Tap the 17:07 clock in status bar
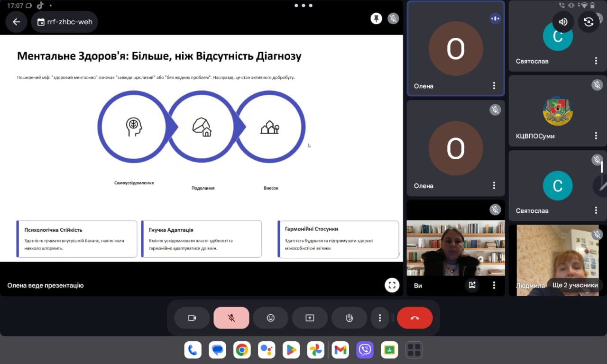This screenshot has width=607, height=364. pos(15,6)
